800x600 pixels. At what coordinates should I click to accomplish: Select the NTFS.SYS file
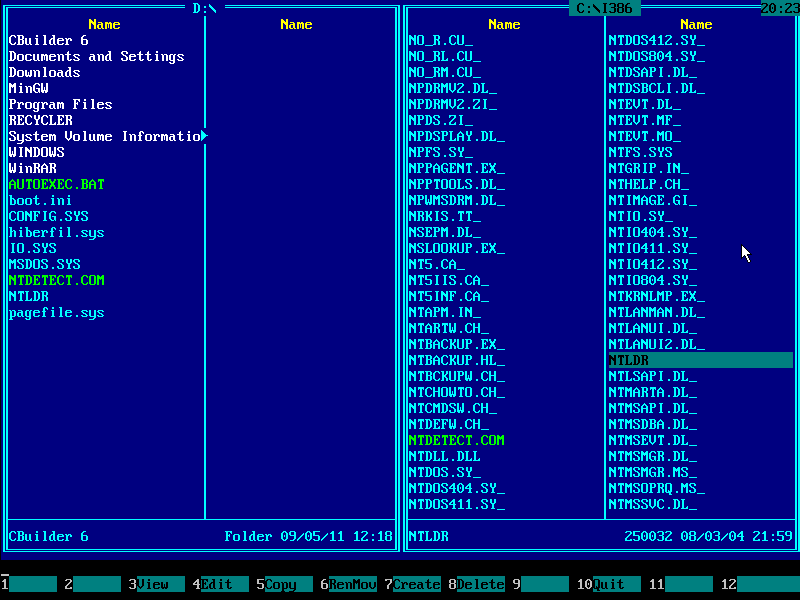tap(640, 152)
